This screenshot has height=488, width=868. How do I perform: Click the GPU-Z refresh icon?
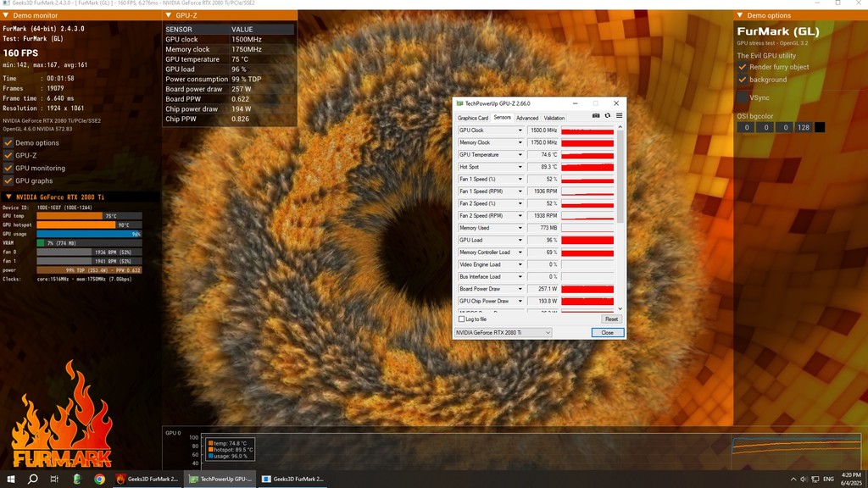click(x=607, y=115)
